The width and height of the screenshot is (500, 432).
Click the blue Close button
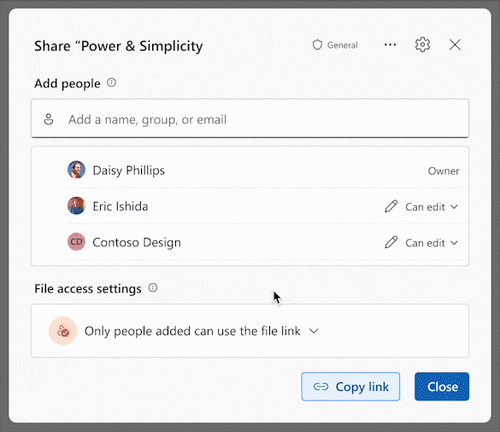click(442, 387)
